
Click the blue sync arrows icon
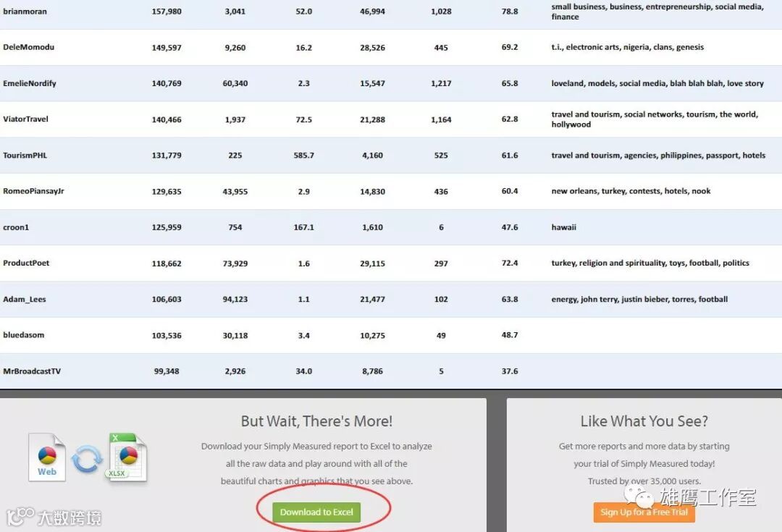(x=87, y=459)
